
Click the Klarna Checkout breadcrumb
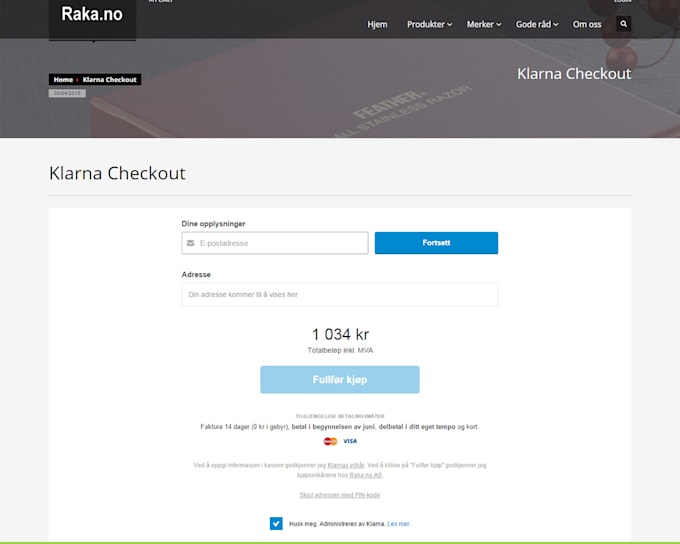point(109,79)
